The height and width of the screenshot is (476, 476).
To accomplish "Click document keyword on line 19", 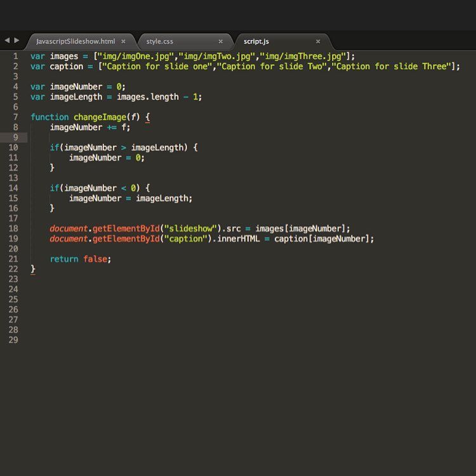I will point(69,239).
